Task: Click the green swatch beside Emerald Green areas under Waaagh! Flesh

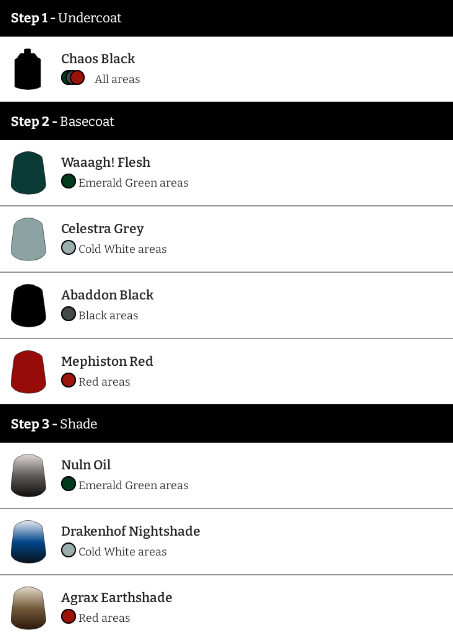Action: pyautogui.click(x=68, y=181)
